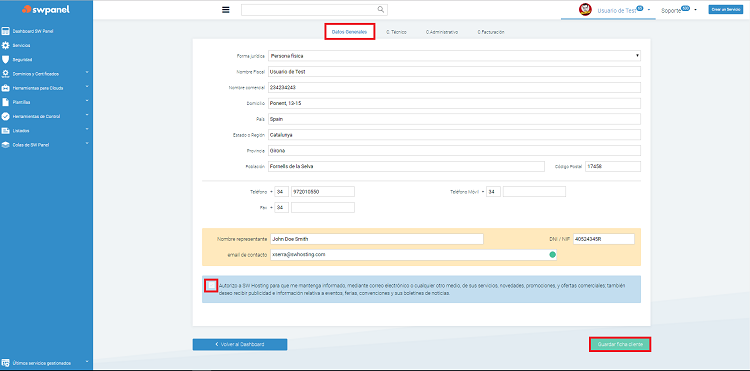Viewport: 750px width, 371px height.
Task: Click the empty Teléfono Móvil number field
Action: tap(534, 192)
